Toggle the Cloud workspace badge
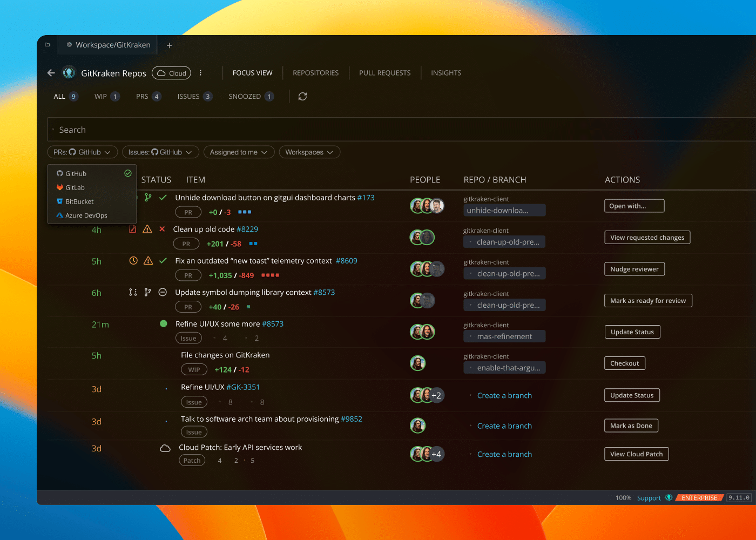Screen dimensions: 756x540 (172, 73)
